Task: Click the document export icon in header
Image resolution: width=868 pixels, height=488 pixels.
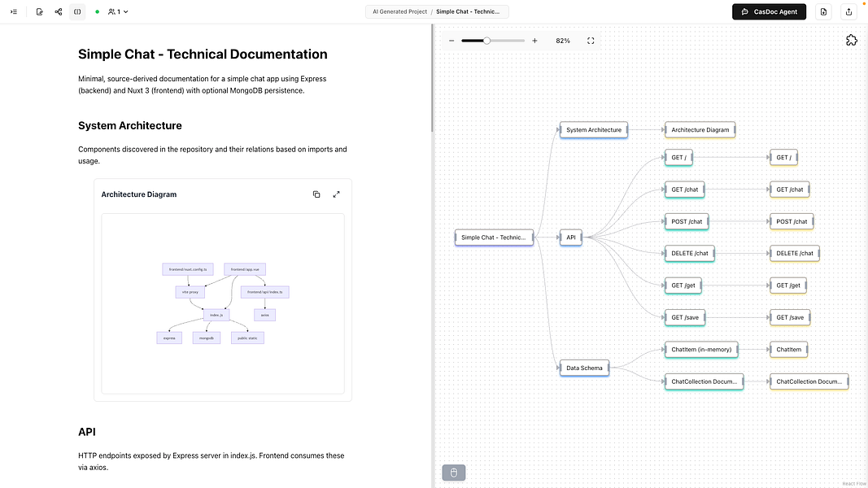Action: tap(824, 11)
